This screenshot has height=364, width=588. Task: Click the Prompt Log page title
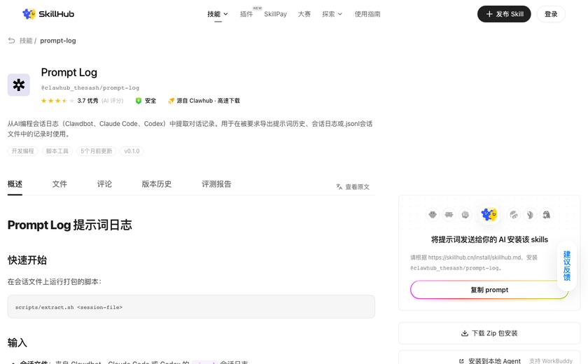69,72
